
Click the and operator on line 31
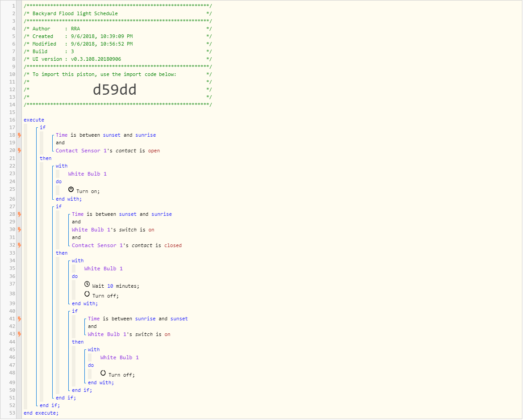76,238
